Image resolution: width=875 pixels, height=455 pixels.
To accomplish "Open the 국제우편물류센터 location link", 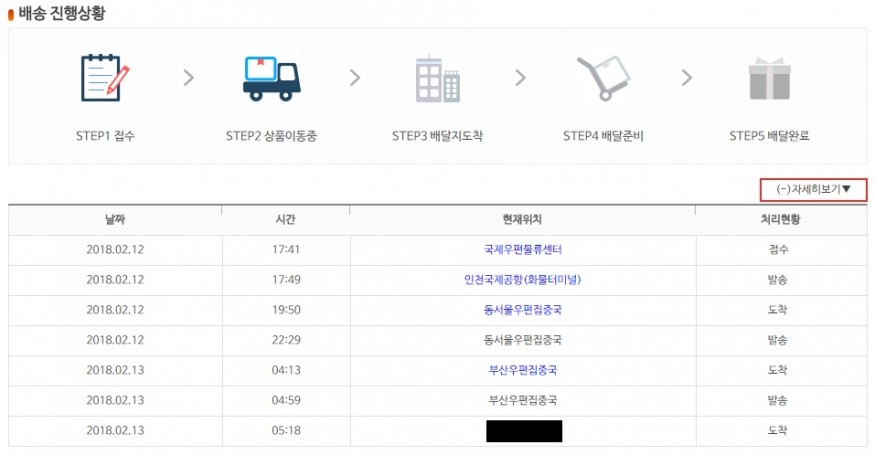I will pyautogui.click(x=523, y=250).
